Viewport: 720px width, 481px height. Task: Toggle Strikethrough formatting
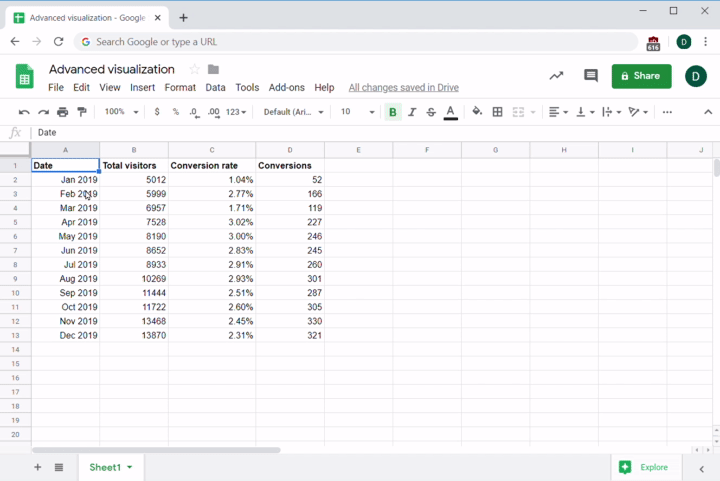click(x=431, y=112)
